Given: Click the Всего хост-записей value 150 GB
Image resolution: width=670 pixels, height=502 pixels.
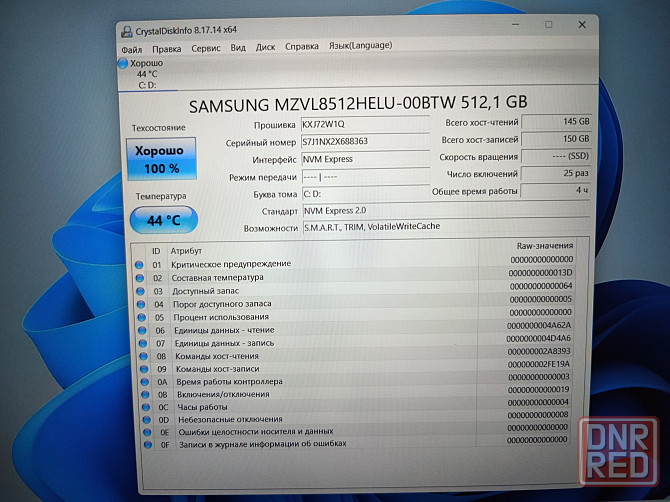Looking at the screenshot, I should point(556,139).
